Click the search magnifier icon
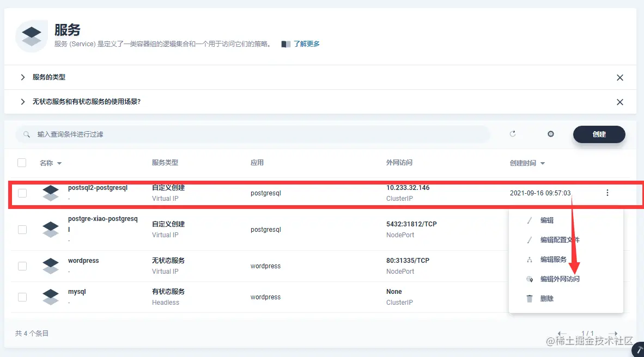Screen dimensions: 644x357 click(x=27, y=134)
